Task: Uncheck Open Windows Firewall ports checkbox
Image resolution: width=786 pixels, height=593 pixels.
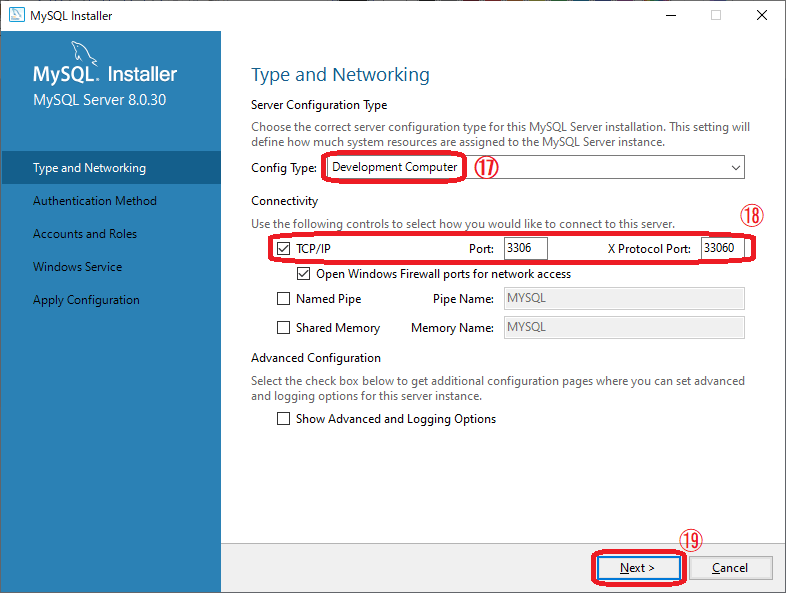Action: [x=303, y=274]
